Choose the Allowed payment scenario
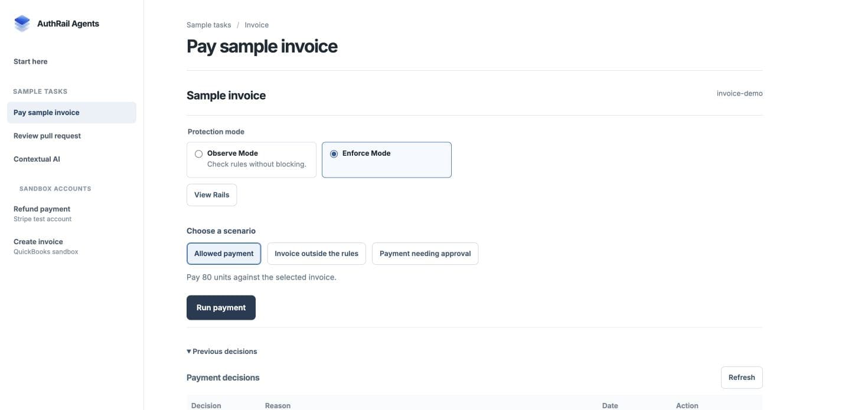 (x=224, y=254)
